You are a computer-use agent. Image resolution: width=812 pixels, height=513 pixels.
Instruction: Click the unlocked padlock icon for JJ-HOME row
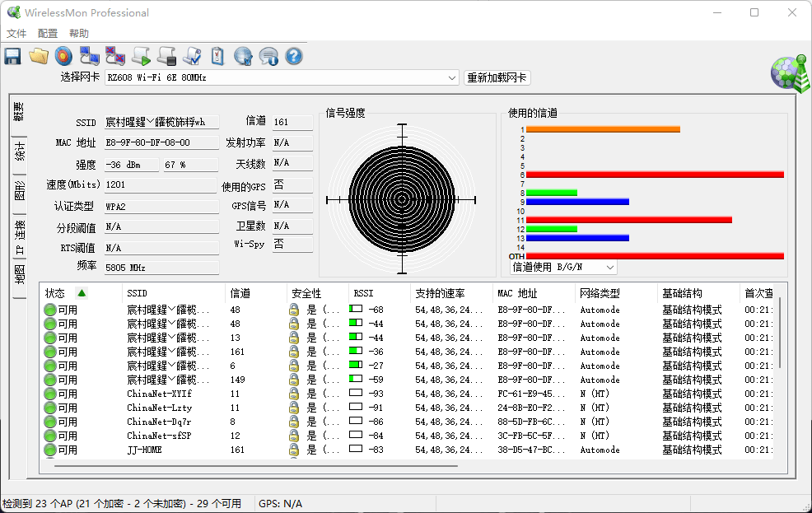(292, 450)
